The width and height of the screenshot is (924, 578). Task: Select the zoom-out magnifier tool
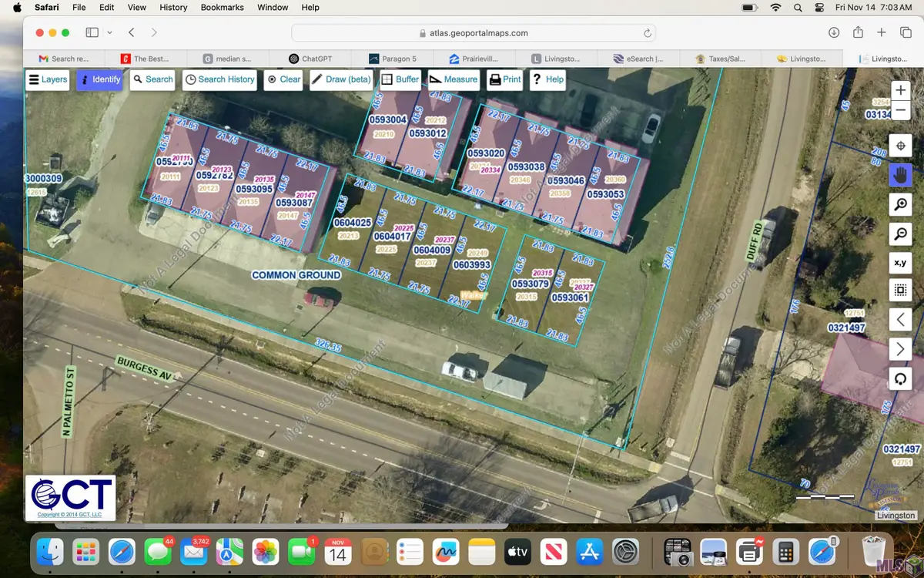[x=900, y=234]
